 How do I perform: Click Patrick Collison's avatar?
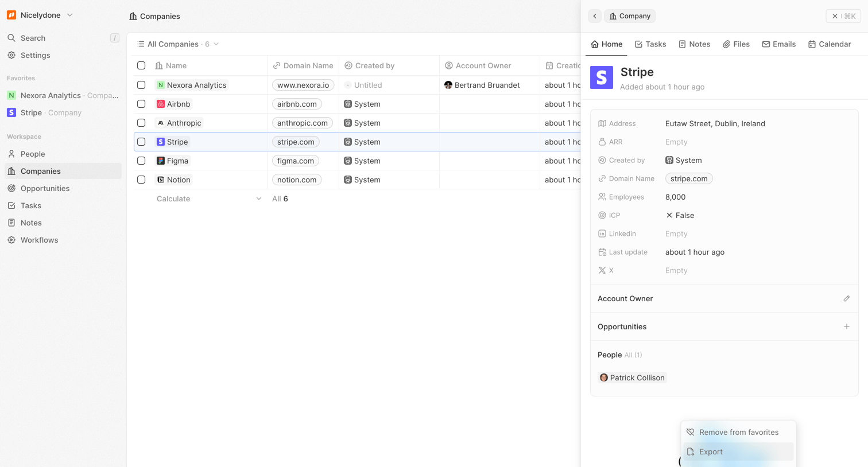click(604, 378)
